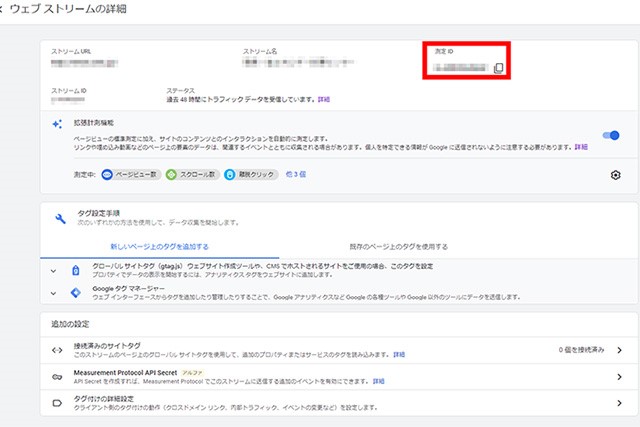Click the アルファ badge

click(192, 373)
